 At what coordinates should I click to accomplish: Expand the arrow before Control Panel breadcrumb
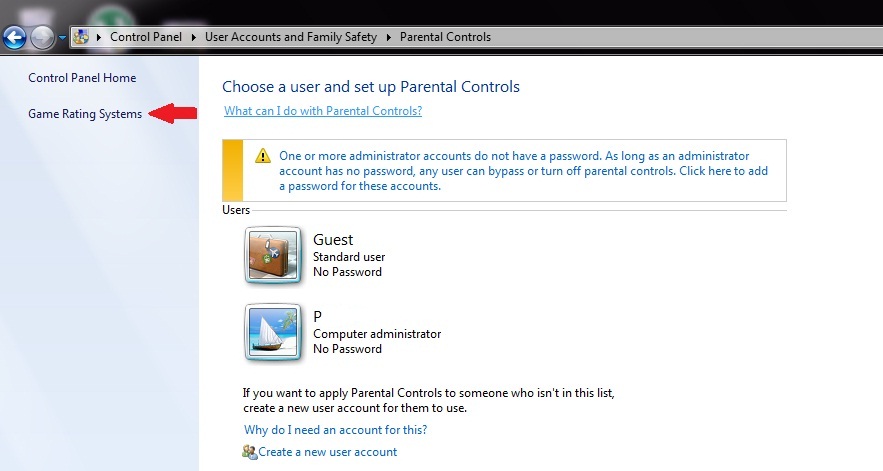tap(99, 37)
